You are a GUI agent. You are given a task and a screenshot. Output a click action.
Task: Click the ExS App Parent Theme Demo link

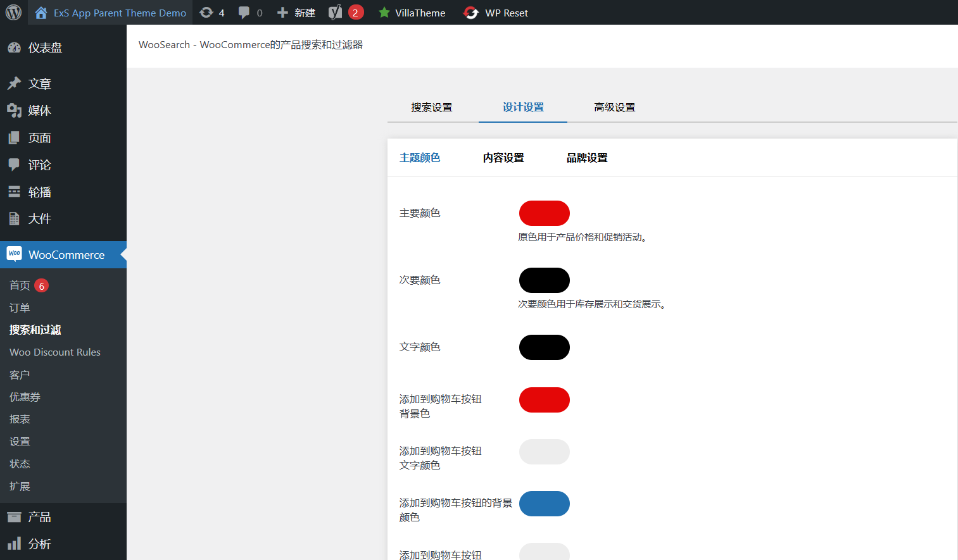click(120, 13)
